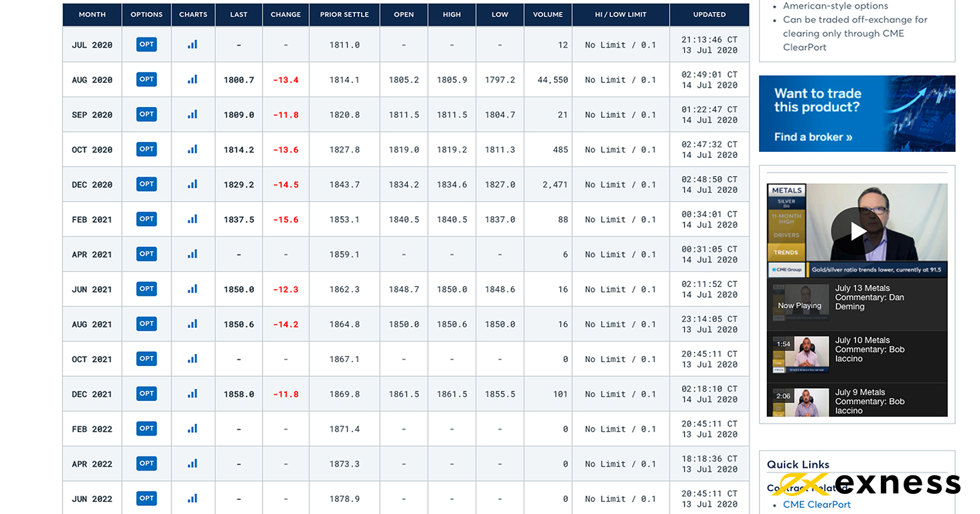Click OPT button for JUL 2020
Screen dimensions: 980x514
(x=147, y=44)
